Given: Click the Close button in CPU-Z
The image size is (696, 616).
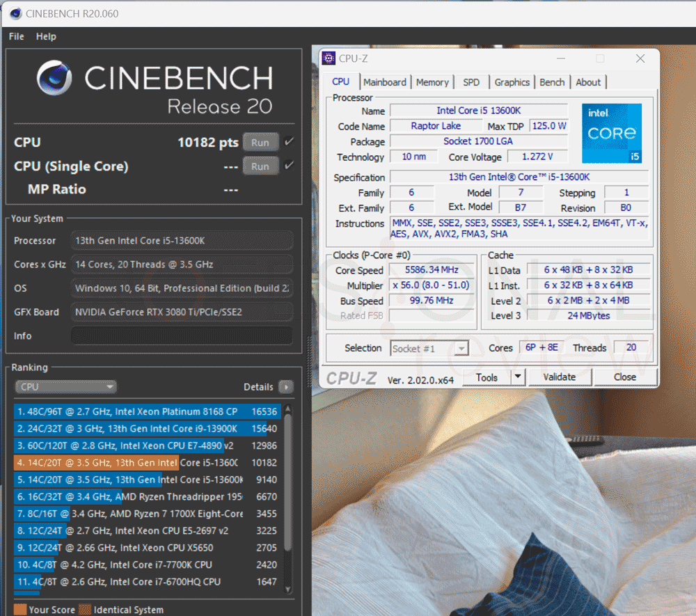Looking at the screenshot, I should (625, 377).
